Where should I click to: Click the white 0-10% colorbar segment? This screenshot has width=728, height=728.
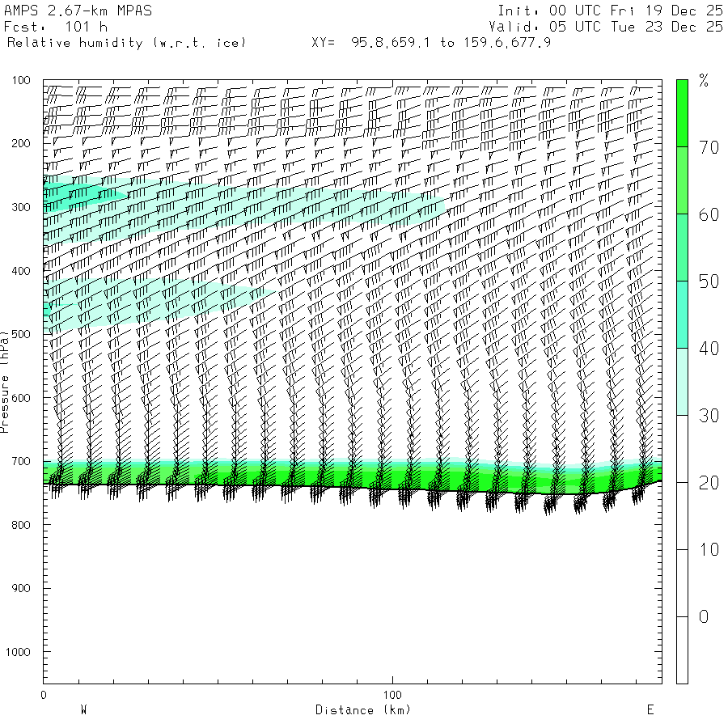point(682,583)
